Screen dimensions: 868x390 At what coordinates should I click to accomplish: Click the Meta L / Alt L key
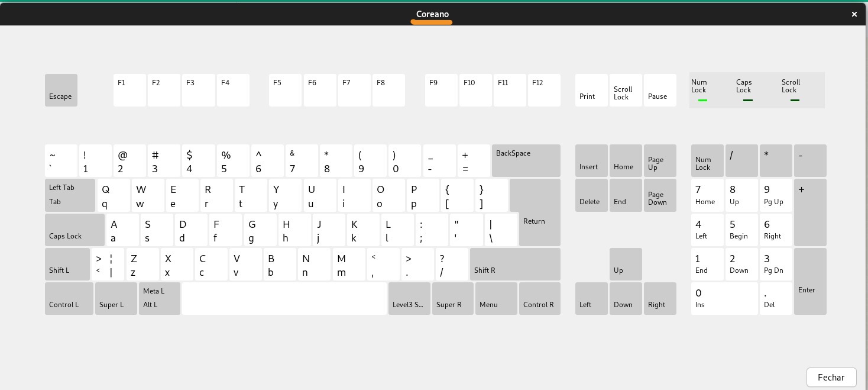(x=160, y=298)
